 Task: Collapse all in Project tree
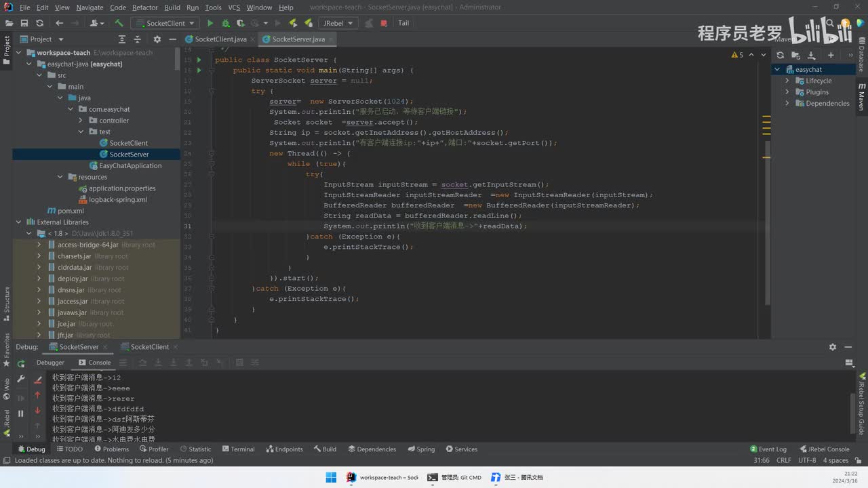tap(138, 39)
